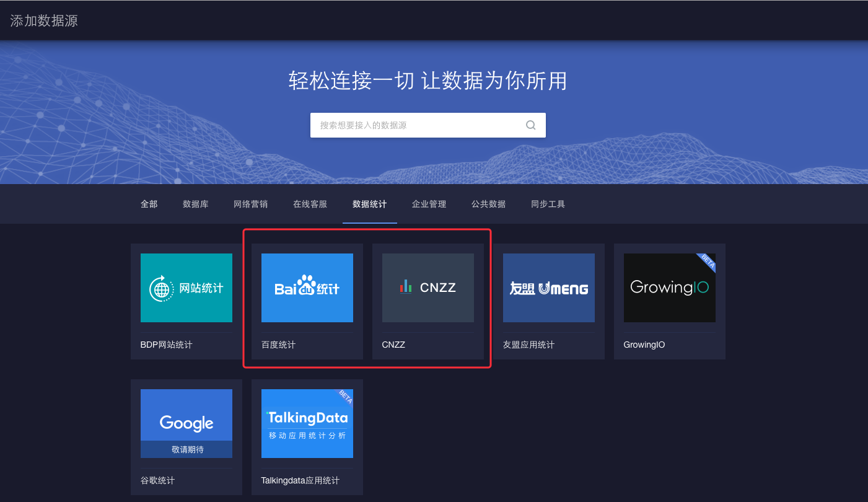Select the 数据统计 tab
The width and height of the screenshot is (868, 502).
tap(370, 204)
